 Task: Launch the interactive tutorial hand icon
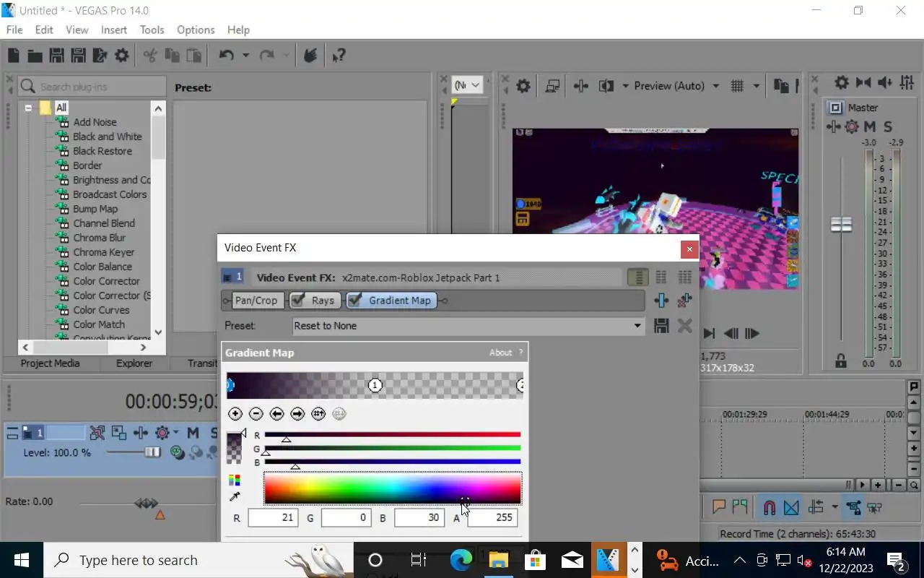[x=310, y=56]
